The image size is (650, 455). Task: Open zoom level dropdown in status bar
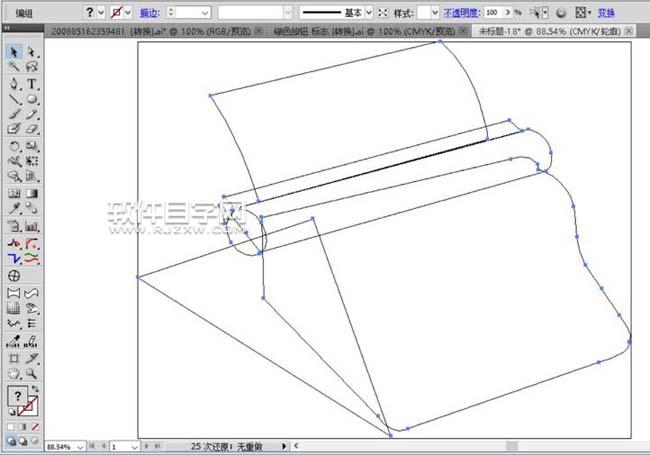pos(80,447)
